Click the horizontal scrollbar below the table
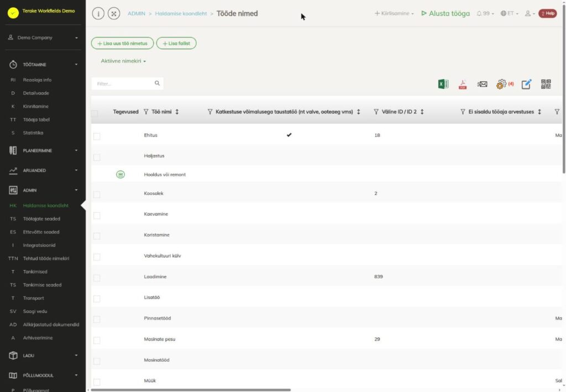Image resolution: width=566 pixels, height=392 pixels. [191, 390]
